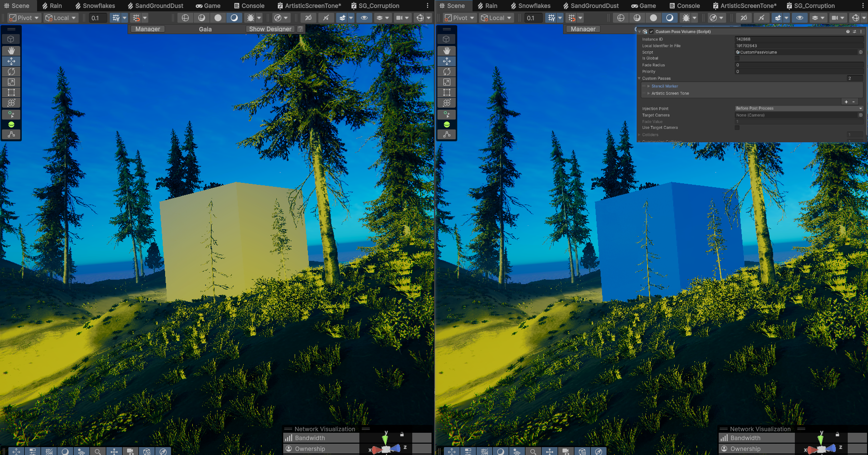Screen dimensions: 868x455
Task: Select the Rotate tool
Action: click(x=11, y=71)
